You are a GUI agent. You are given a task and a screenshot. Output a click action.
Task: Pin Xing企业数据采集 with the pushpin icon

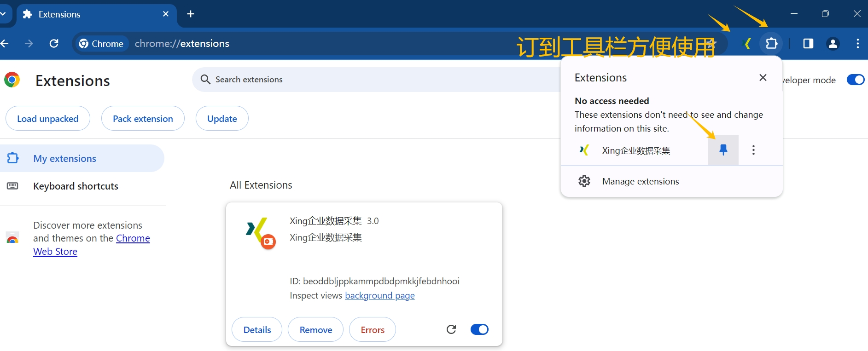pos(723,150)
